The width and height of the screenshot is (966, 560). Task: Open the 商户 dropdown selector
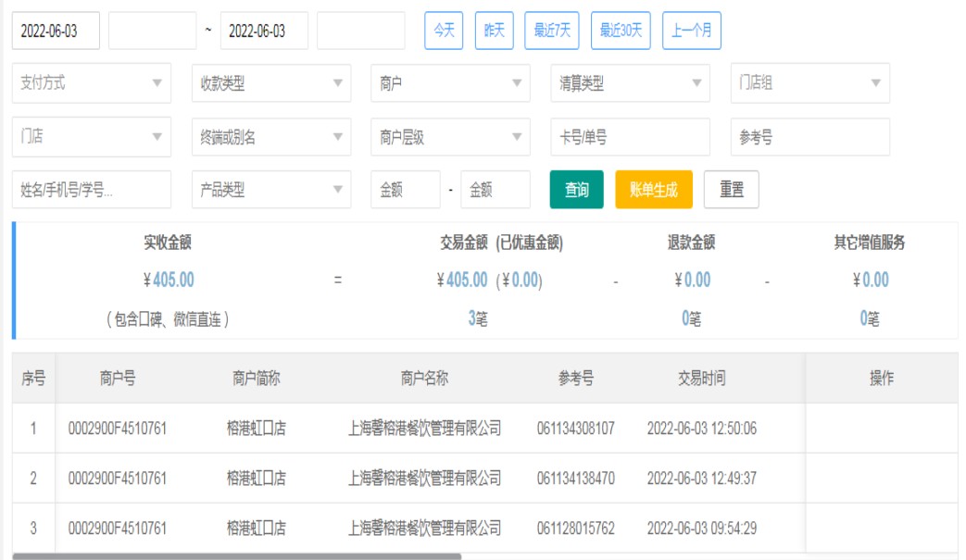tap(450, 83)
